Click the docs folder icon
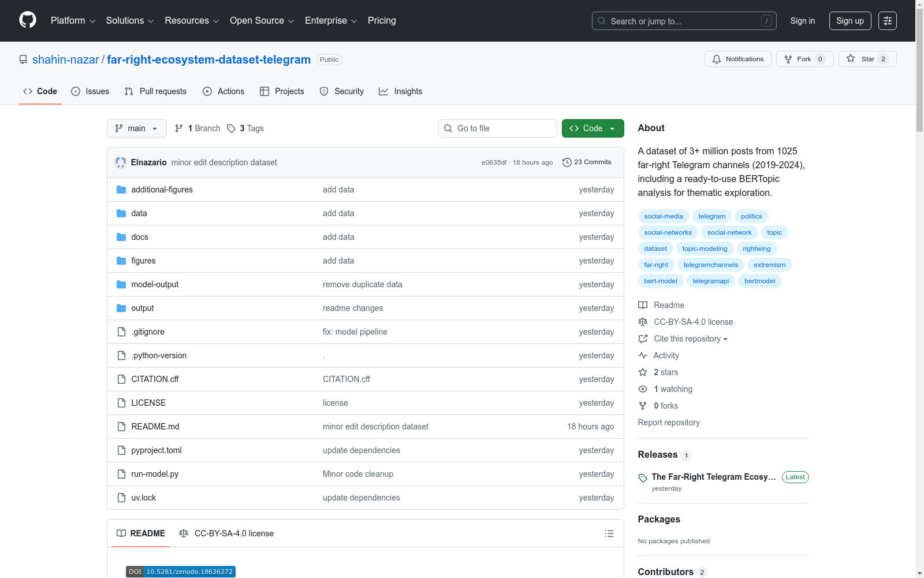This screenshot has width=924, height=578. 121,237
